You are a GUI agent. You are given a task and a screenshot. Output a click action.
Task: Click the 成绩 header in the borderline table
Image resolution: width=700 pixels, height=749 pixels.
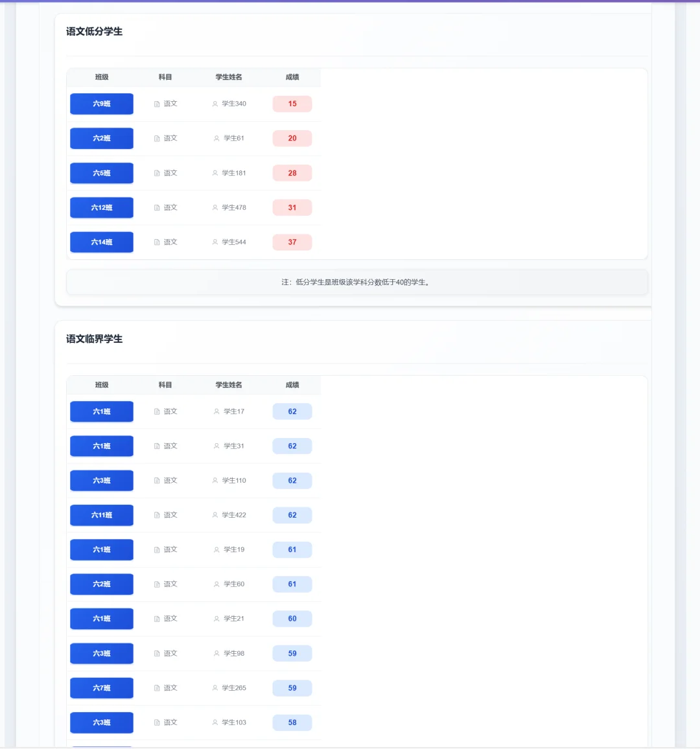point(292,385)
